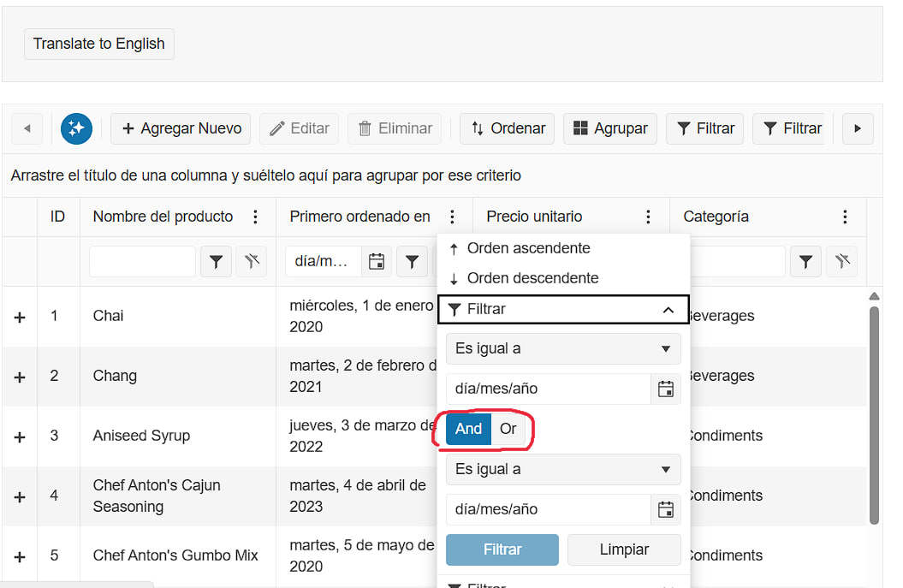This screenshot has width=903, height=588.
Task: Switch filter logic to Or
Action: pos(508,429)
